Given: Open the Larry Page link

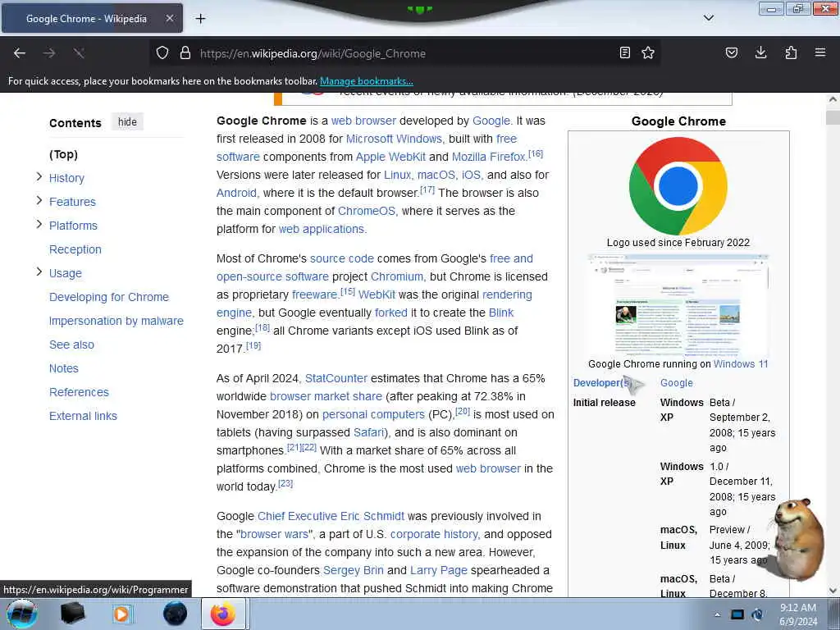Looking at the screenshot, I should [439, 571].
